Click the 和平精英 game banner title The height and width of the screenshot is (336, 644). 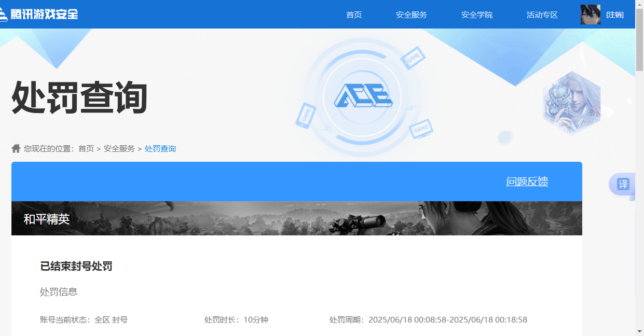coord(46,219)
